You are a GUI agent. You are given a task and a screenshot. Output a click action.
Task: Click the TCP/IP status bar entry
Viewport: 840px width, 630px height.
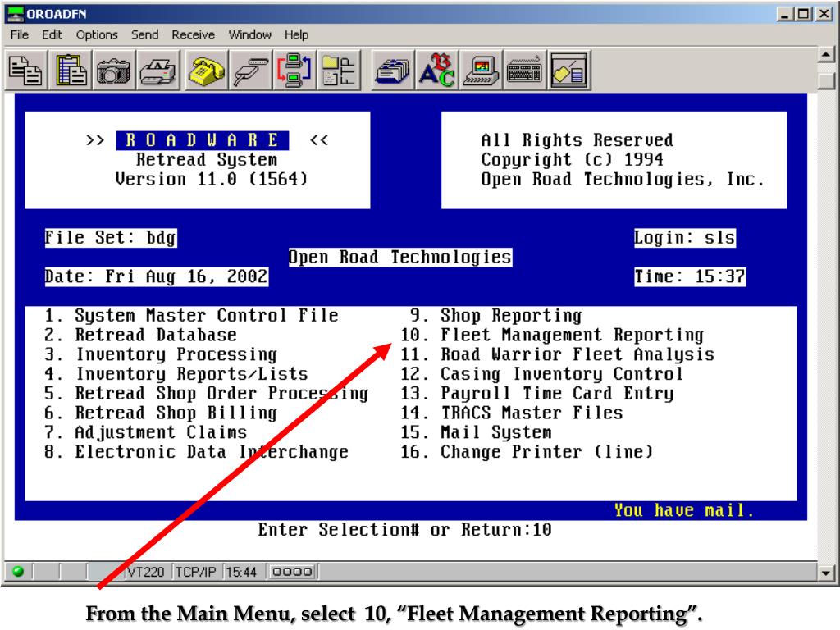point(195,572)
